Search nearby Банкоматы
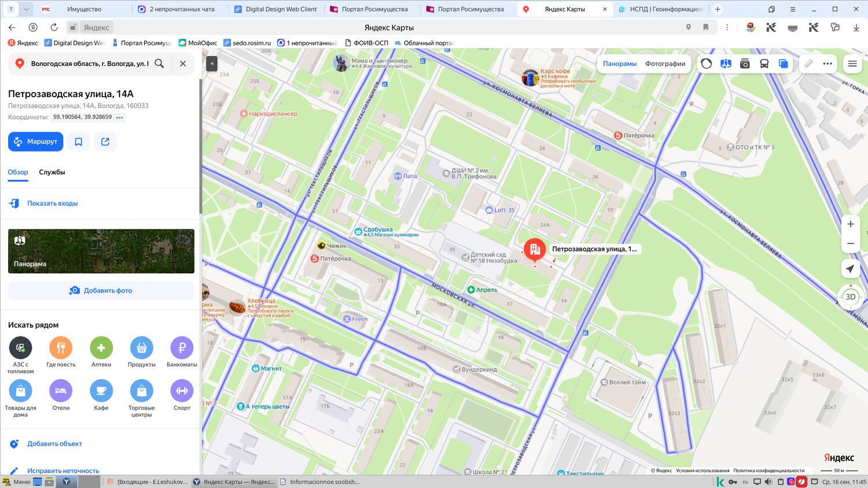Image resolution: width=868 pixels, height=488 pixels. [182, 352]
